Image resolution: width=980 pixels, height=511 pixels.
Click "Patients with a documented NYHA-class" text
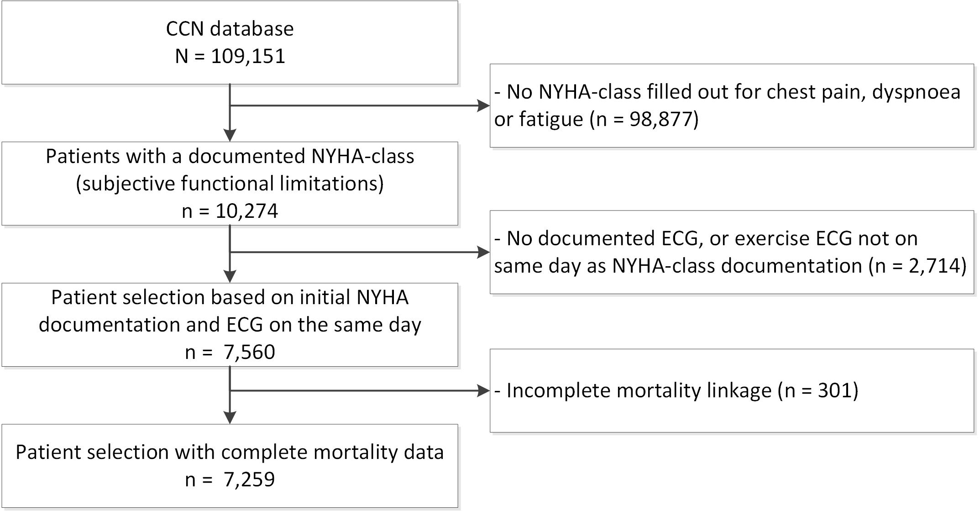tap(230, 156)
